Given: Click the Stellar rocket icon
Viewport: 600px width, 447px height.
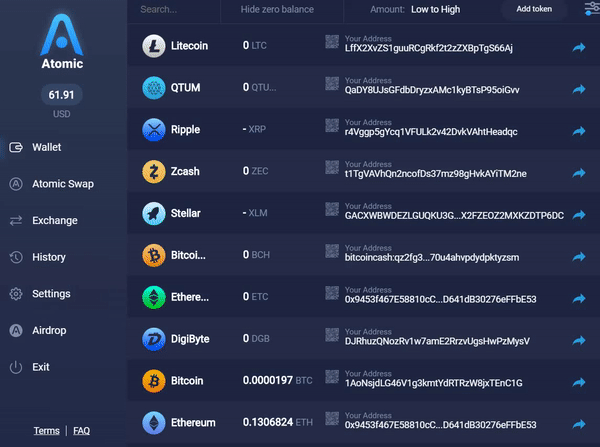Looking at the screenshot, I should click(154, 213).
